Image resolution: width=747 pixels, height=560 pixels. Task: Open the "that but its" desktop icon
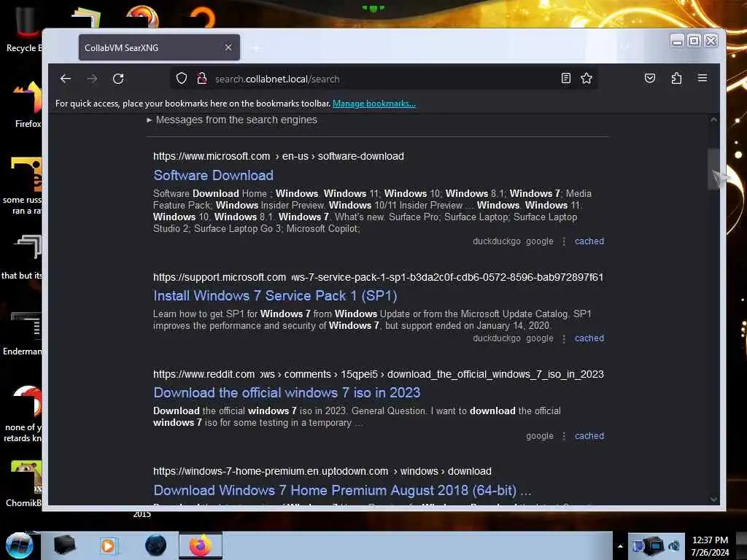tap(23, 257)
